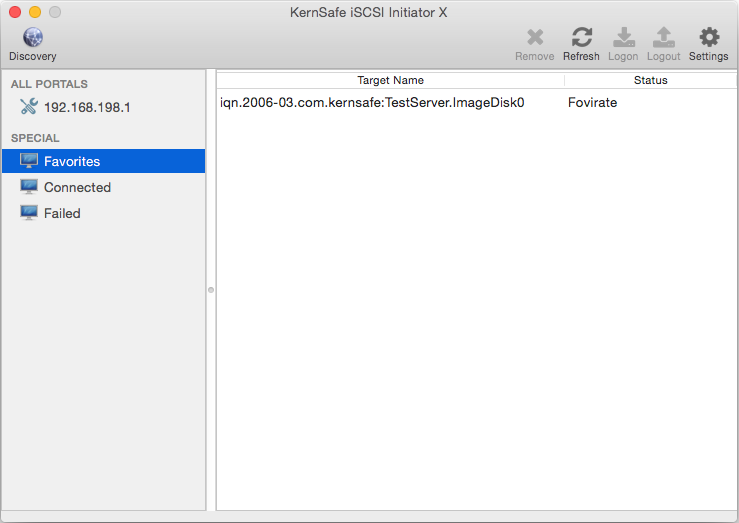This screenshot has width=739, height=523.
Task: Click the sidebar splitter handle dot
Action: point(211,290)
